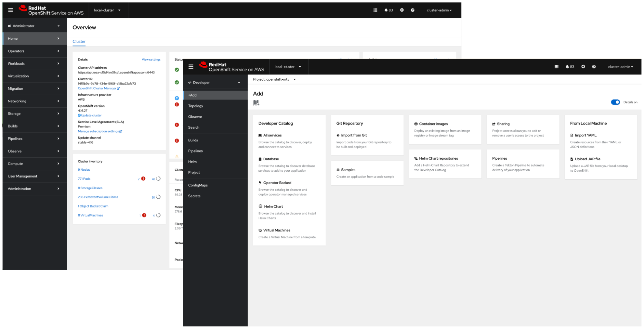The image size is (644, 329).
Task: Open the help question mark icon in front header
Action: click(x=594, y=67)
